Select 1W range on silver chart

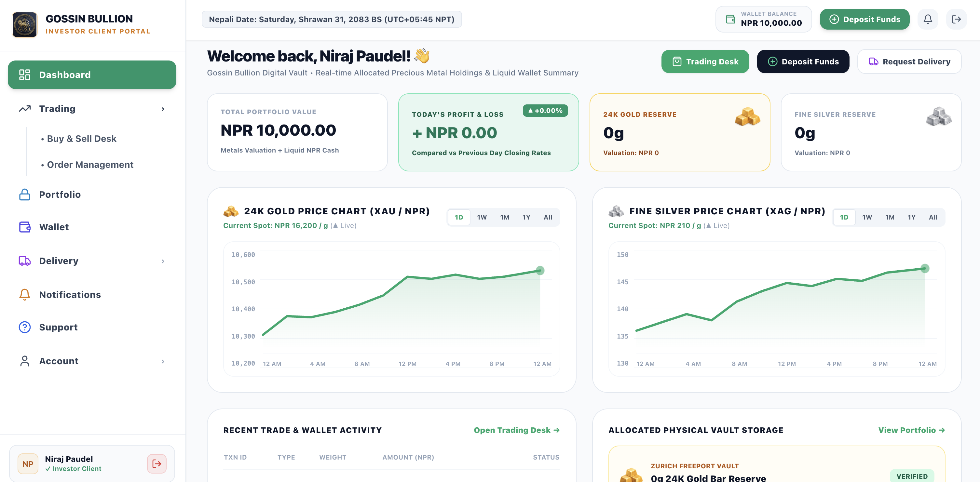pyautogui.click(x=867, y=217)
